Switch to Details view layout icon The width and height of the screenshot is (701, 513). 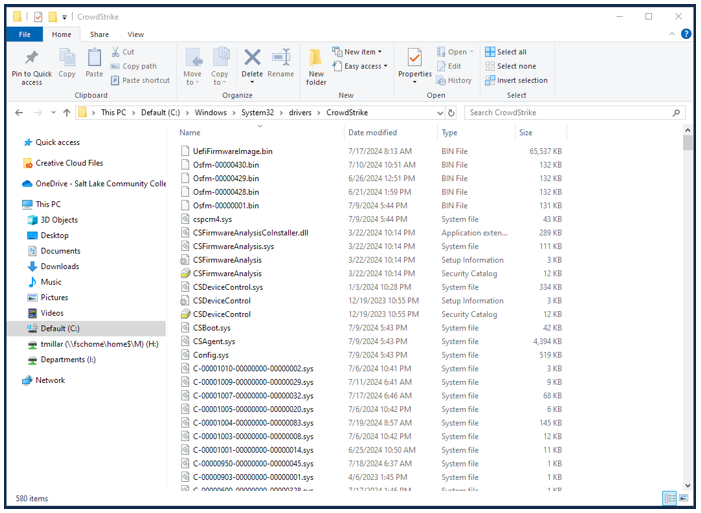669,498
